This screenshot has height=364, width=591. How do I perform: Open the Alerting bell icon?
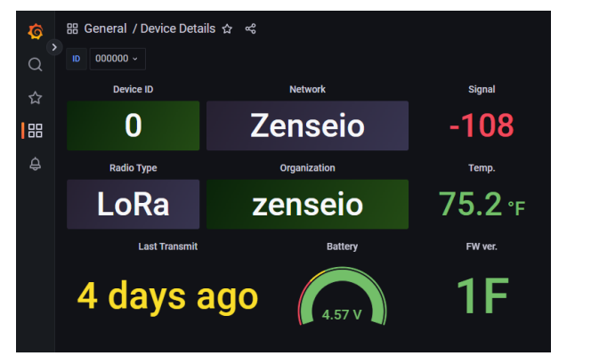[x=35, y=164]
